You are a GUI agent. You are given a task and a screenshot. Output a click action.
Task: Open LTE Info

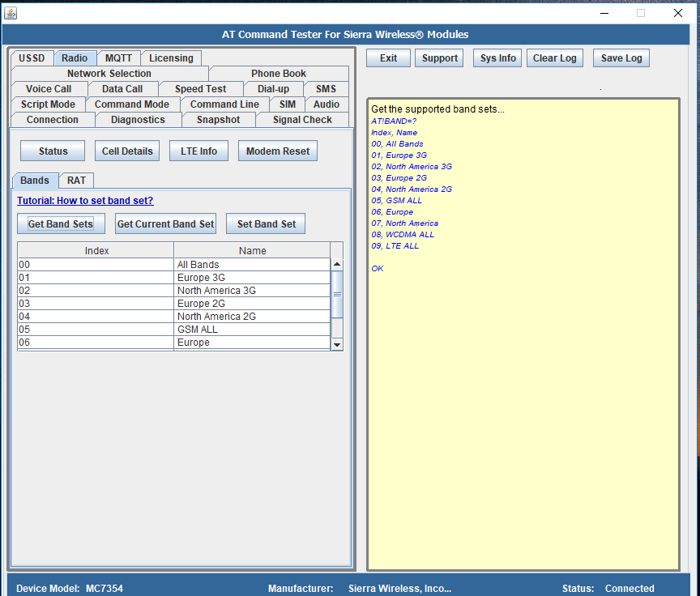pyautogui.click(x=198, y=151)
